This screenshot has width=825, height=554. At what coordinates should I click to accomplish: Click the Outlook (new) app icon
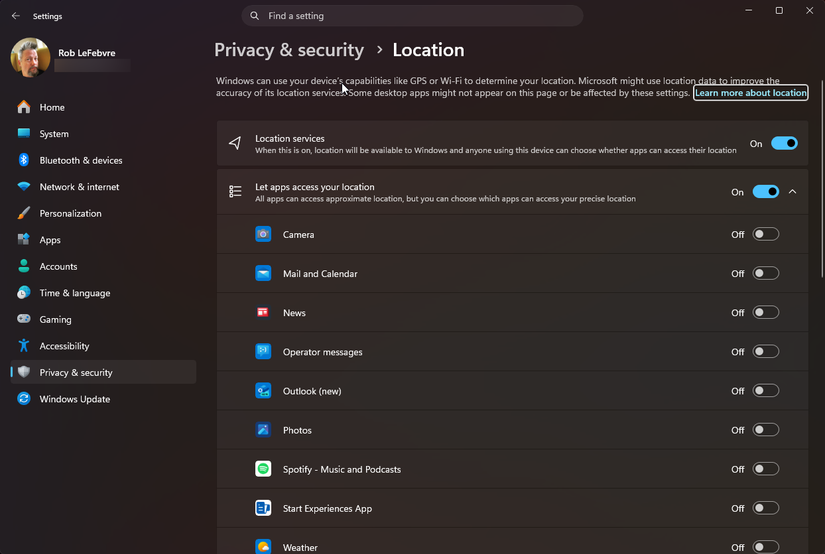click(263, 391)
